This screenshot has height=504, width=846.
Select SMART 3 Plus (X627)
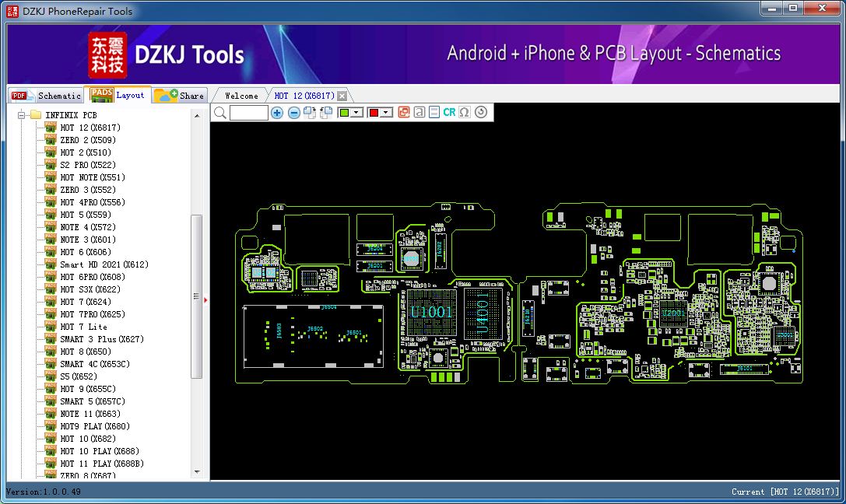pos(101,339)
